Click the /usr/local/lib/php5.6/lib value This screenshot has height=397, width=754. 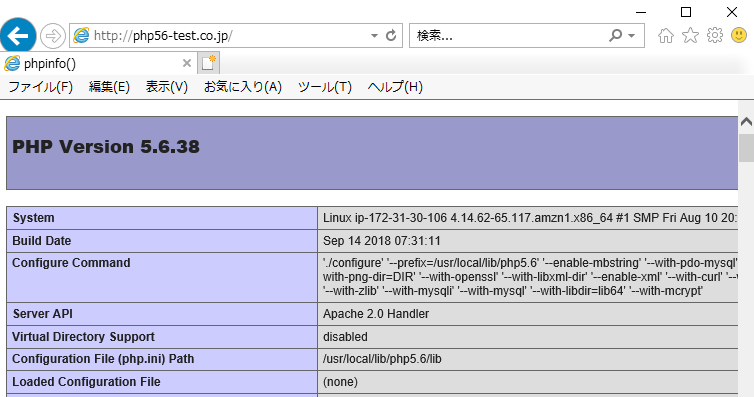[382, 359]
